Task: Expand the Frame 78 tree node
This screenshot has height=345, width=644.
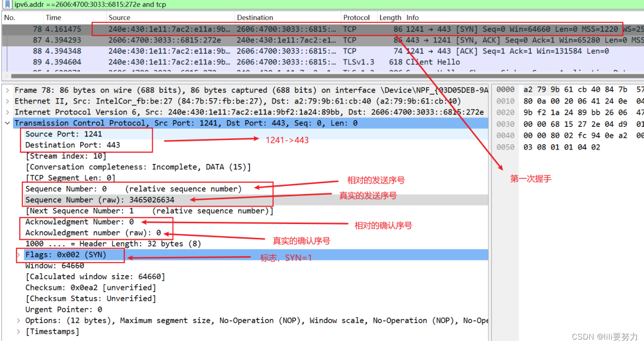Action: pyautogui.click(x=7, y=90)
